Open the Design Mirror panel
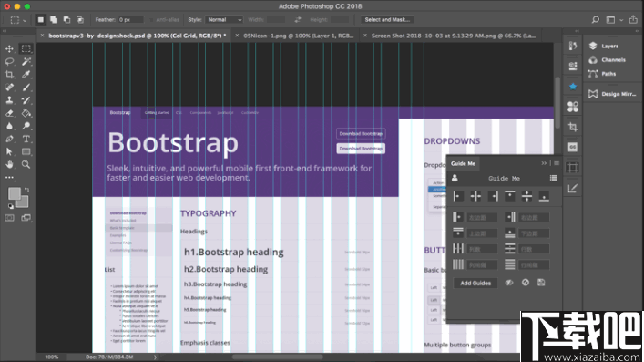The width and height of the screenshot is (644, 362). click(612, 94)
